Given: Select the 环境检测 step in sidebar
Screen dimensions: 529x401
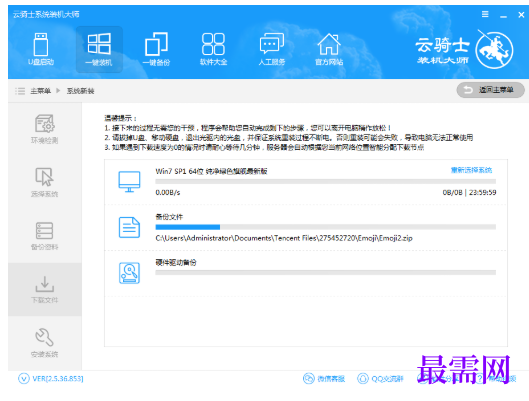Looking at the screenshot, I should point(45,129).
